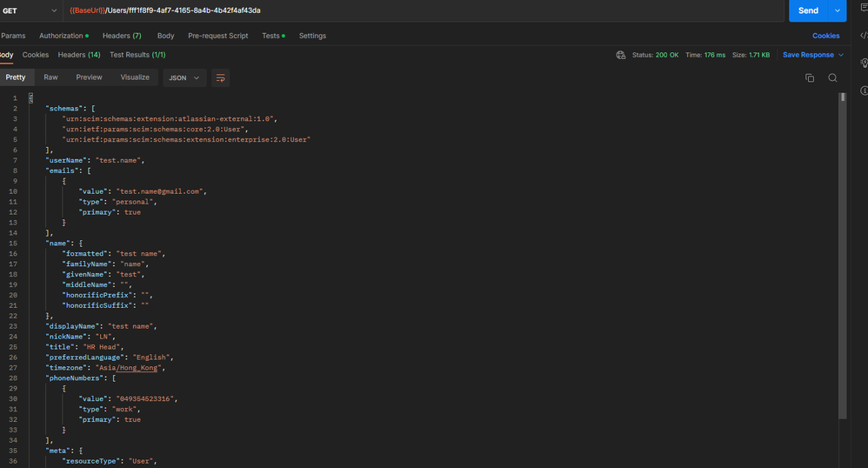This screenshot has width=868, height=468.
Task: Switch to the Authorization tab
Action: coord(63,36)
